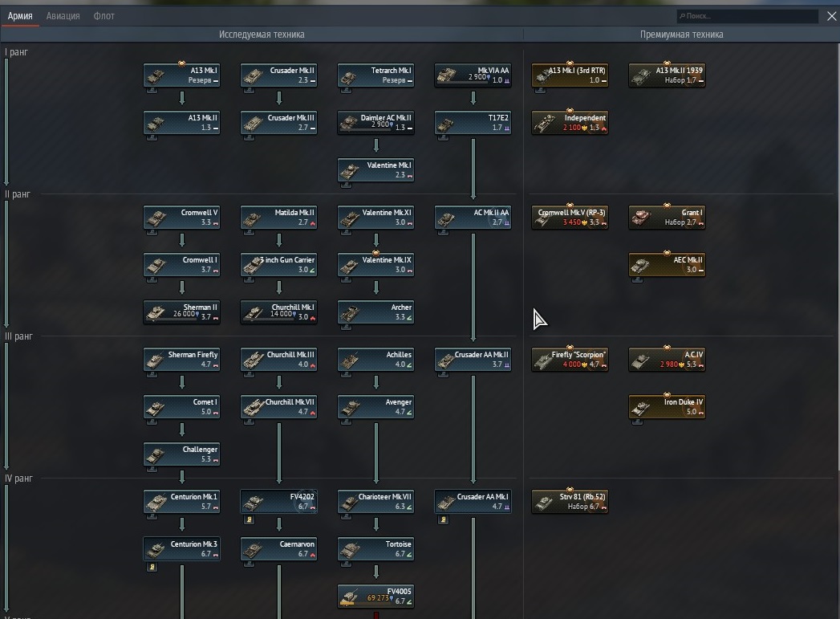
Task: Choose the premium Grant I tank
Action: tap(667, 218)
